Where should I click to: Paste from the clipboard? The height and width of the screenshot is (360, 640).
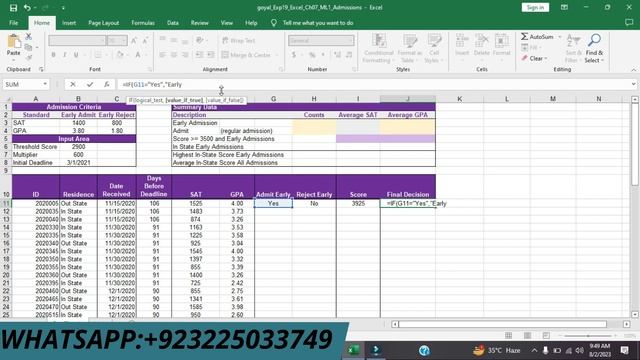pyautogui.click(x=13, y=46)
